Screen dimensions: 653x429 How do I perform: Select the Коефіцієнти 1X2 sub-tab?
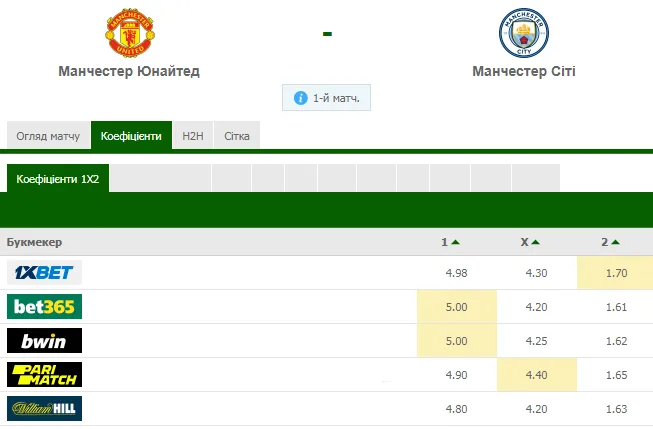tap(58, 178)
